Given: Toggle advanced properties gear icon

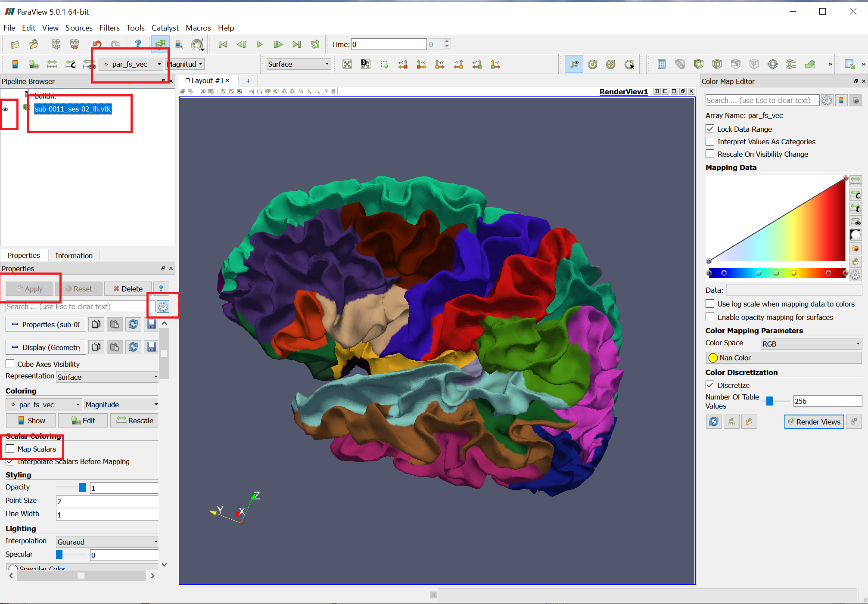Looking at the screenshot, I should [x=163, y=307].
